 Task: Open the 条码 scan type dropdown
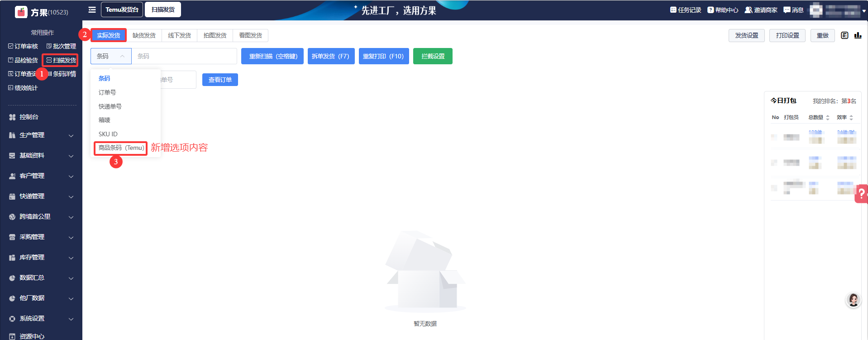pos(111,56)
